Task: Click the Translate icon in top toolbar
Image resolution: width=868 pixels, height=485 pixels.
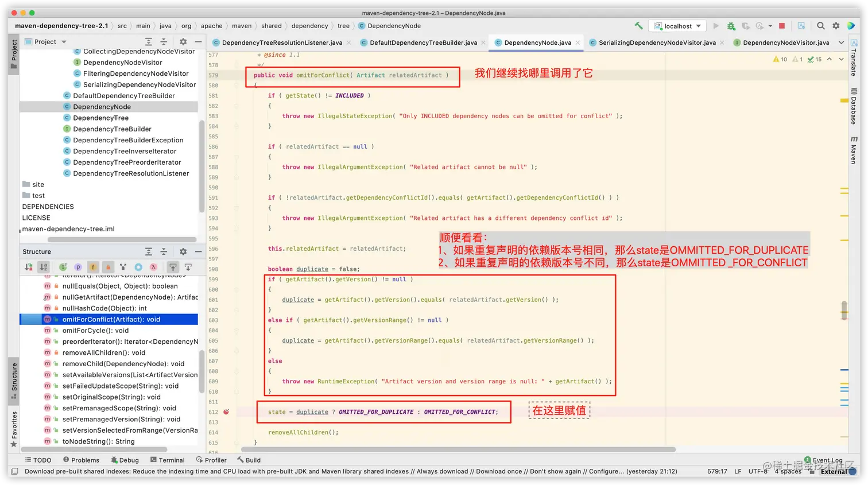Action: click(801, 26)
